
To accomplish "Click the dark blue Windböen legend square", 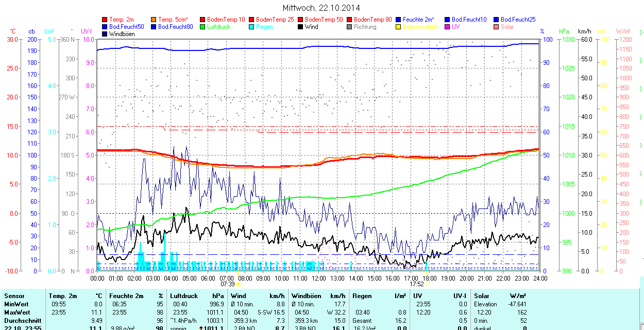I will tap(105, 34).
